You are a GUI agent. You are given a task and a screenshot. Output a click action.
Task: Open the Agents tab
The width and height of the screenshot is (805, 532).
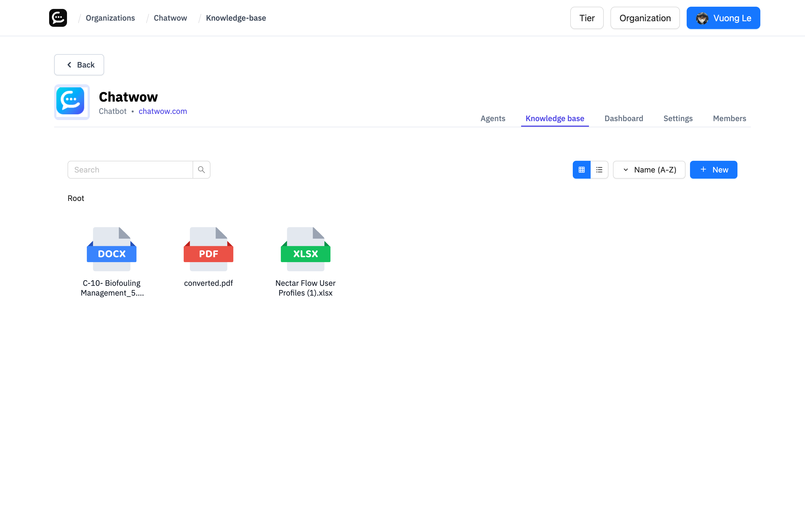pos(493,118)
